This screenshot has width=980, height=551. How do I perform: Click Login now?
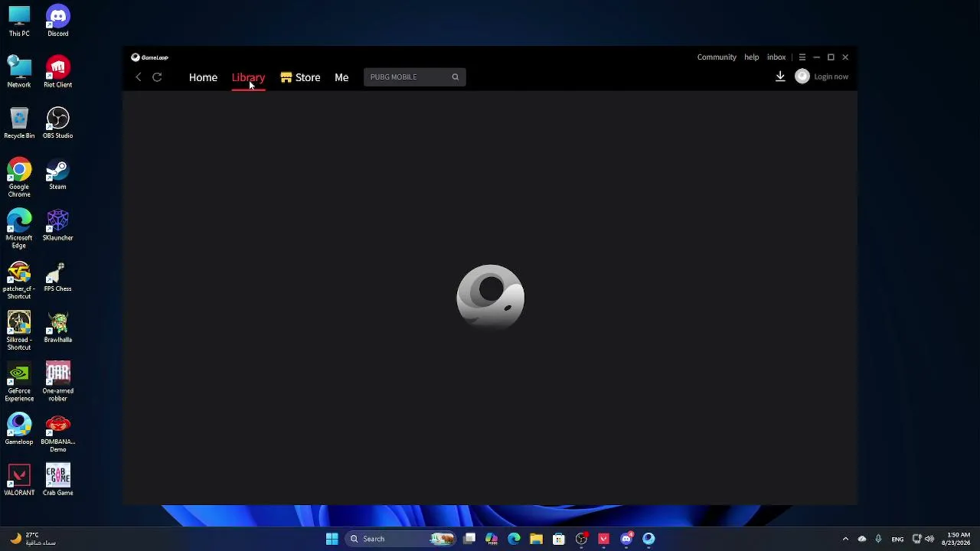click(831, 77)
